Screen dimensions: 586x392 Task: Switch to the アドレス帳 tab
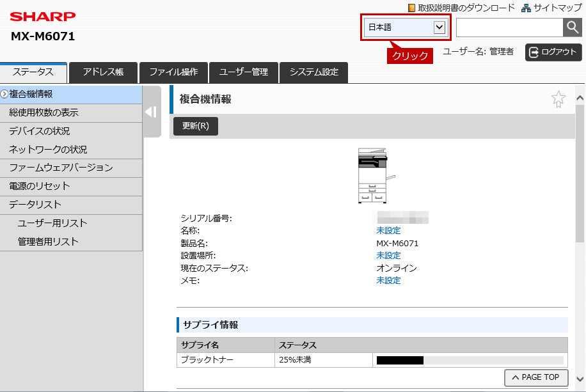coord(103,72)
